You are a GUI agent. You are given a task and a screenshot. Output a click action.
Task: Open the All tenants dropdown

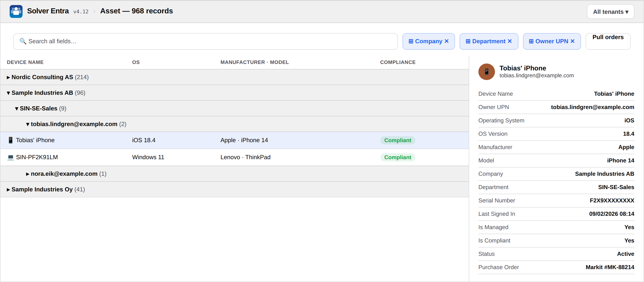coord(610,12)
